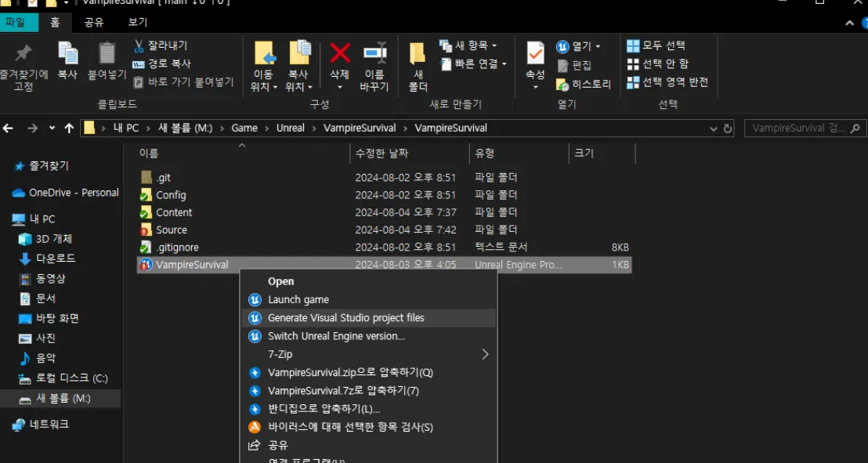Open the 복사 위치 (Copy to) menu

299,67
